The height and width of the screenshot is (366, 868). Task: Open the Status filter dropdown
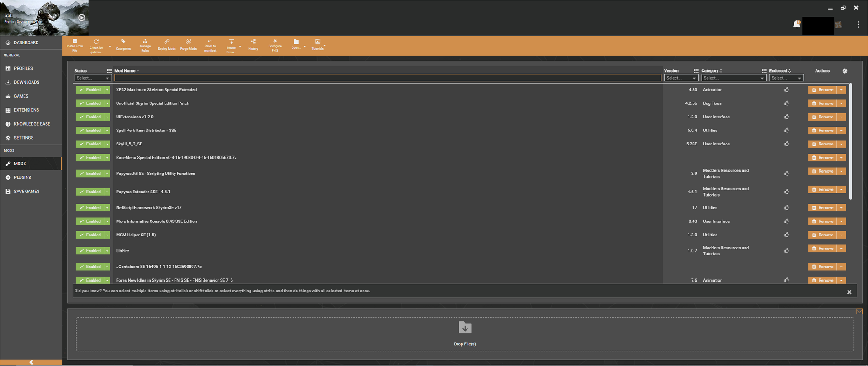[x=93, y=78]
